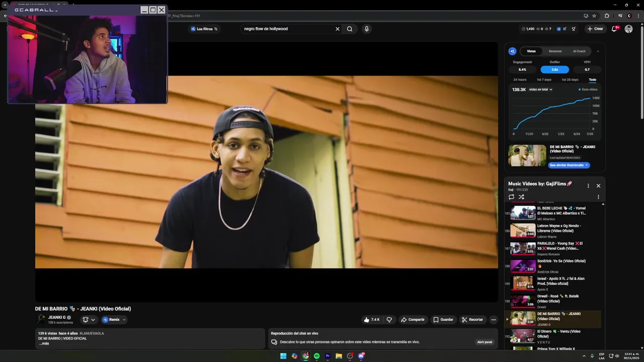The height and width of the screenshot is (362, 644).
Task: Dislike the video with thumbs down
Action: coord(389,320)
